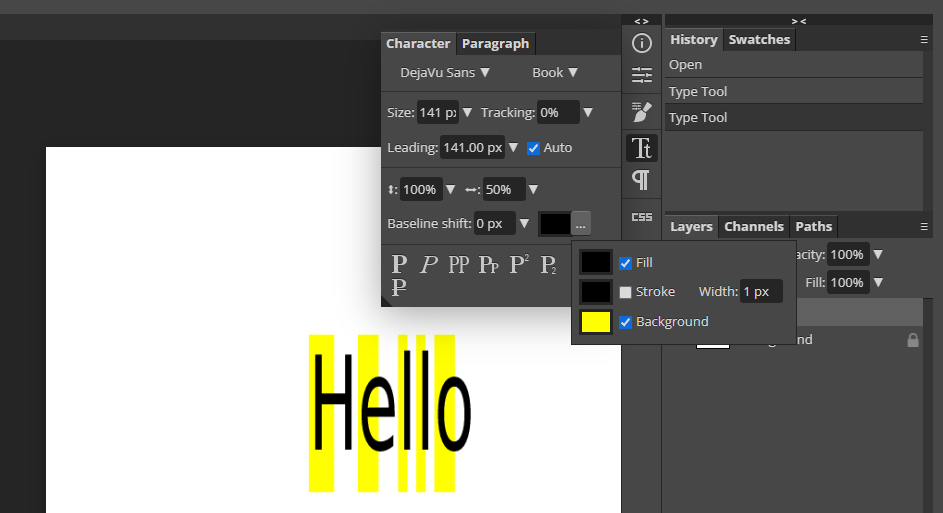The height and width of the screenshot is (513, 943).
Task: Click the Stroke color swatch
Action: pyautogui.click(x=596, y=292)
